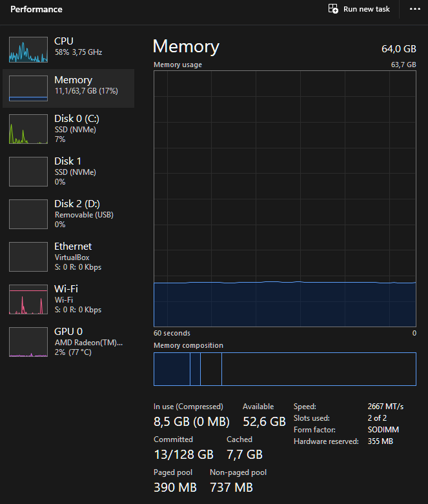Image resolution: width=428 pixels, height=504 pixels.
Task: Click the In use segment of Memory composition
Action: (x=171, y=369)
